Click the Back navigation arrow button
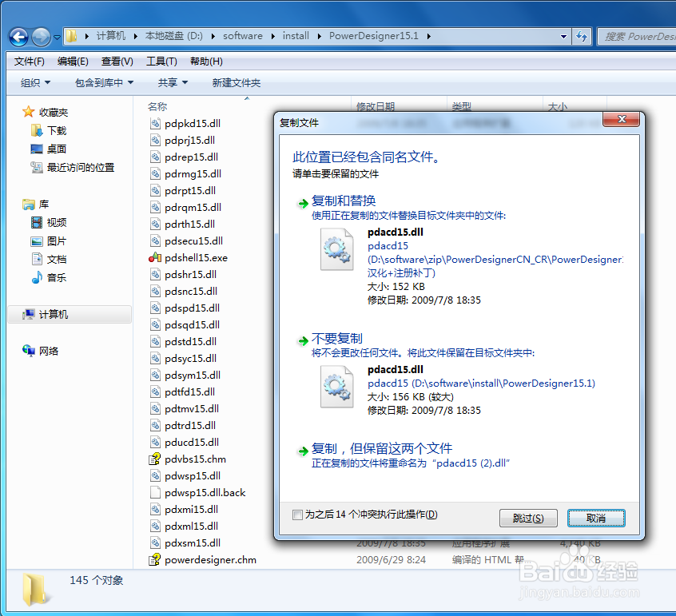Image resolution: width=676 pixels, height=616 pixels. (x=19, y=37)
